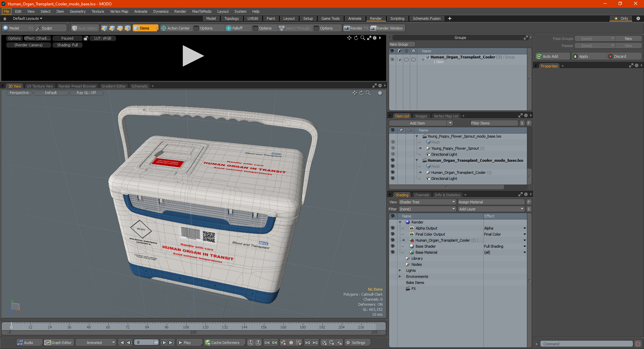The image size is (644, 349).
Task: Click the 3D viewport pan move icon
Action: coord(355,93)
